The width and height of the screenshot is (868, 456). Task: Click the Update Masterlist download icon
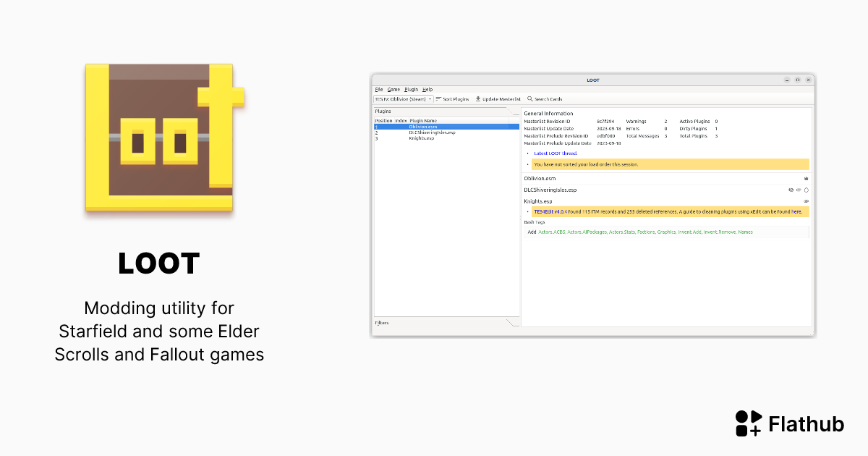[x=478, y=99]
